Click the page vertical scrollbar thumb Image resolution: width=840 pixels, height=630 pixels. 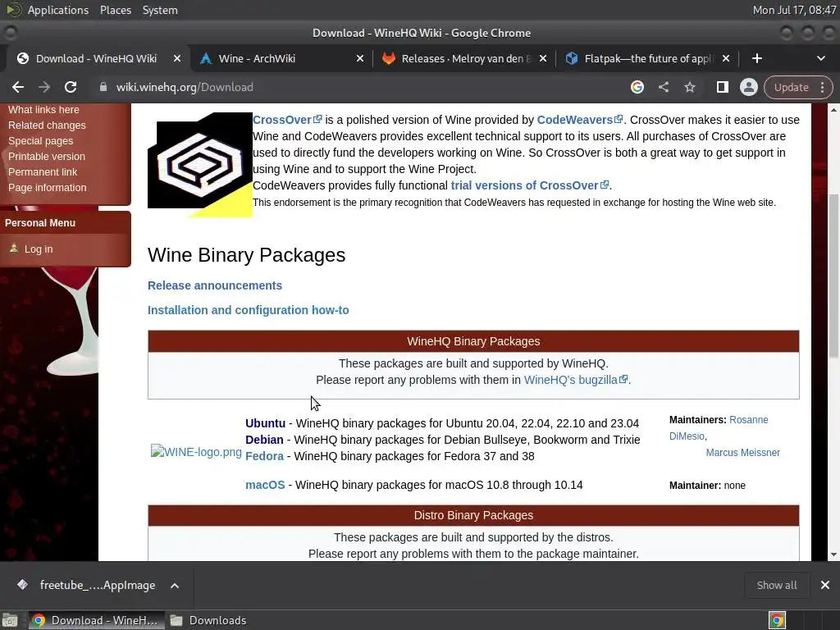(833, 276)
